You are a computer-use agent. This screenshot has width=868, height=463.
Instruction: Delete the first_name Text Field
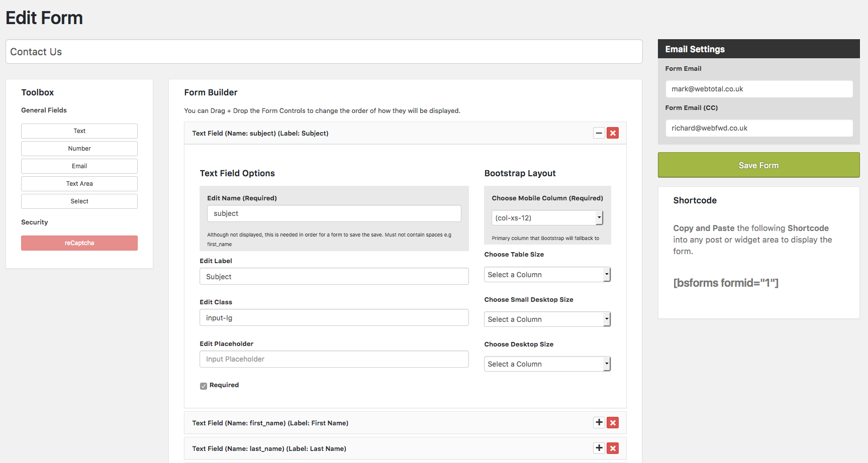coord(613,422)
